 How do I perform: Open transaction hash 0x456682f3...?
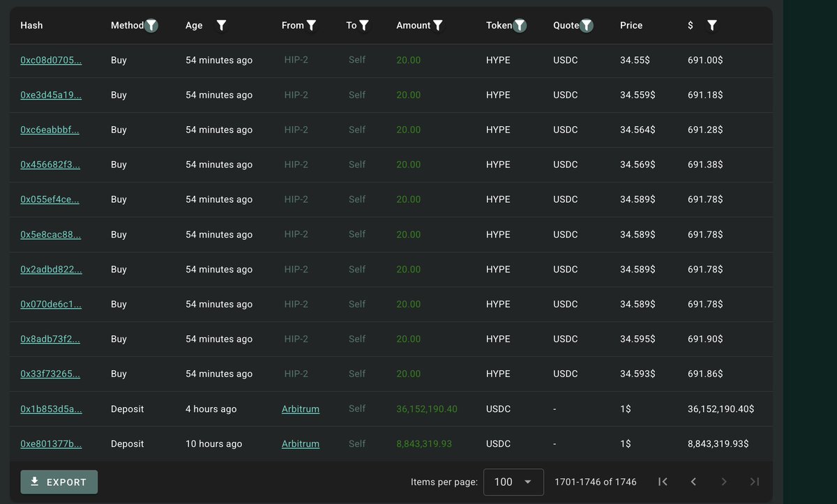(50, 165)
